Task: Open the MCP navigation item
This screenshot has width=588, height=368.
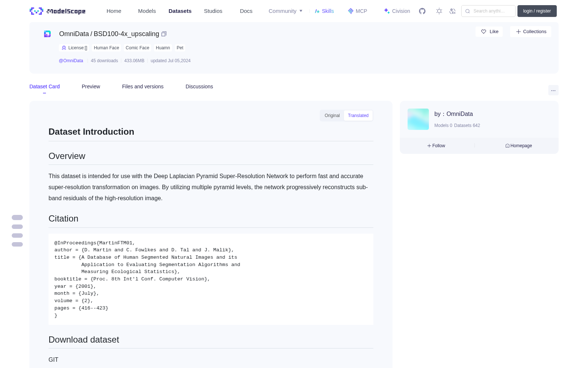Action: (358, 11)
